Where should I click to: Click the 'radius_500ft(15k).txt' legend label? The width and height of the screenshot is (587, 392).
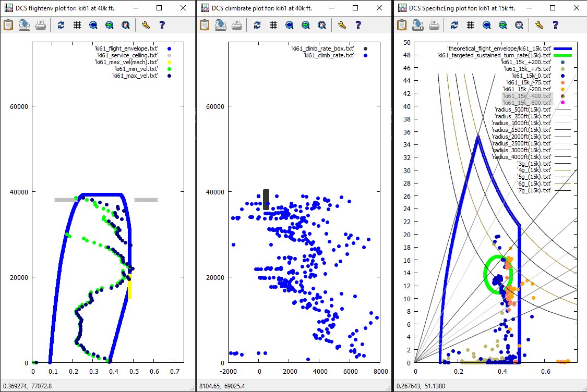(522, 109)
